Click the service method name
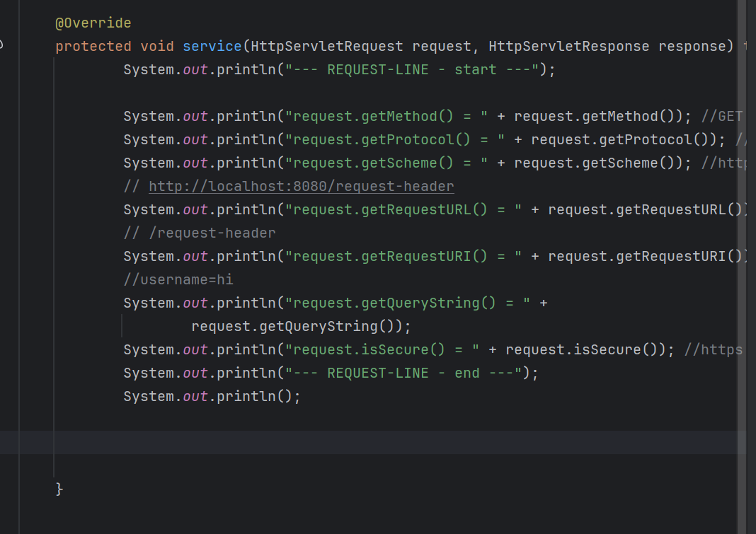 pyautogui.click(x=212, y=46)
